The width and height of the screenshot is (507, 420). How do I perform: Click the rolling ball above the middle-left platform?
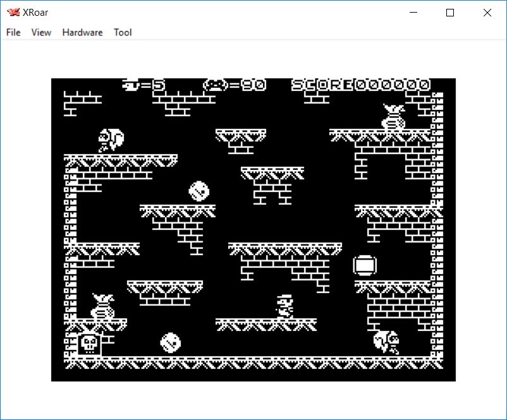pos(199,191)
